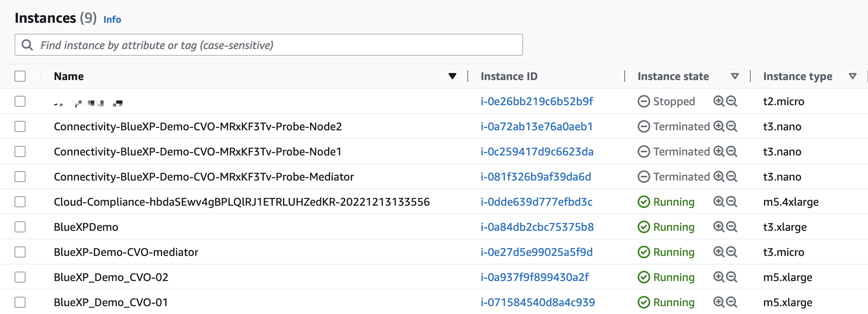Click zoom-in icon on BlueXP_Demo_CVO-01 row

point(719,302)
